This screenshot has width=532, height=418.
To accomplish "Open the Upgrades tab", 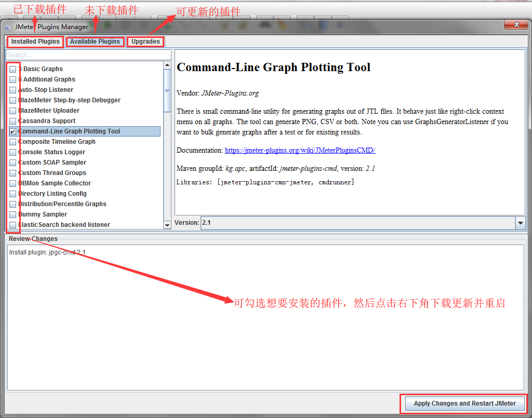I will (145, 42).
